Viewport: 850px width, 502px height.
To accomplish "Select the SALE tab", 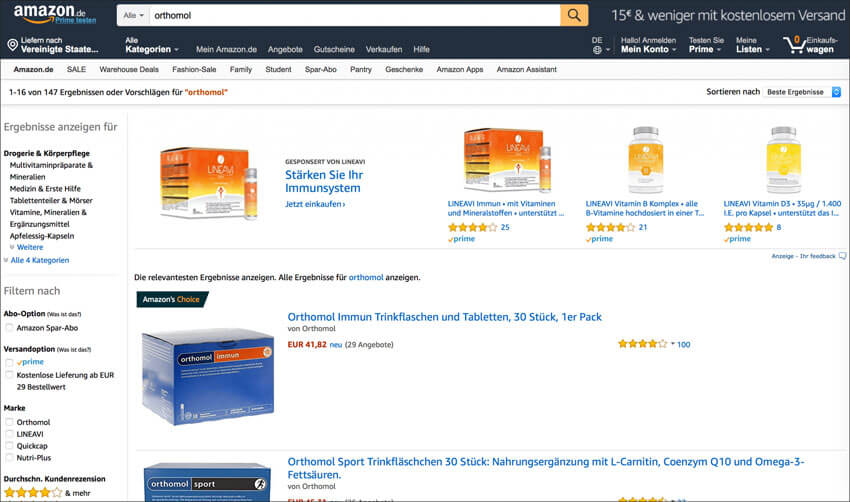I will coord(76,69).
